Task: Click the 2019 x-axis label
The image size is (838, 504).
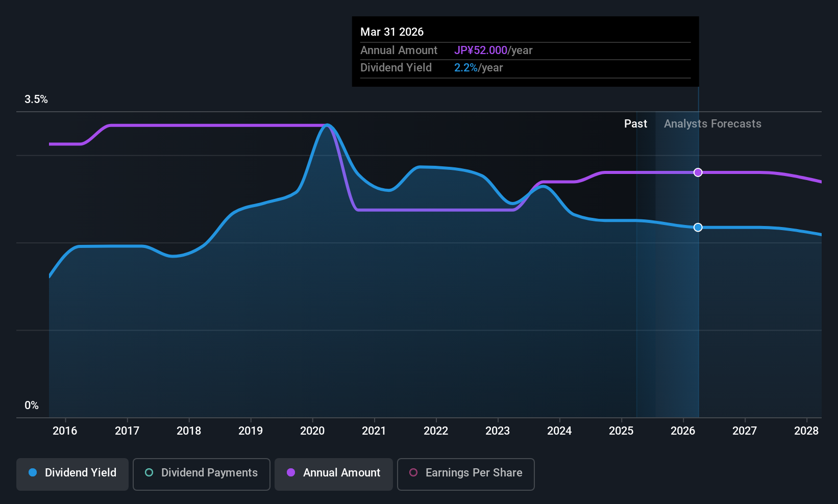Action: coord(251,431)
